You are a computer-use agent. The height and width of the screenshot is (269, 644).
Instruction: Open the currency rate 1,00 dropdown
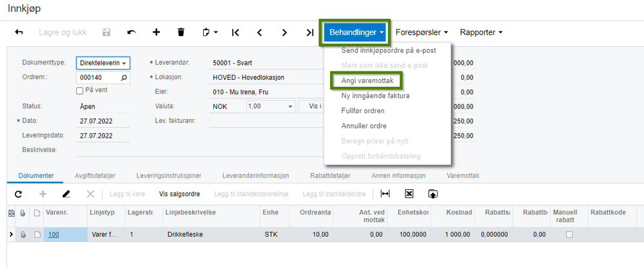(x=271, y=107)
